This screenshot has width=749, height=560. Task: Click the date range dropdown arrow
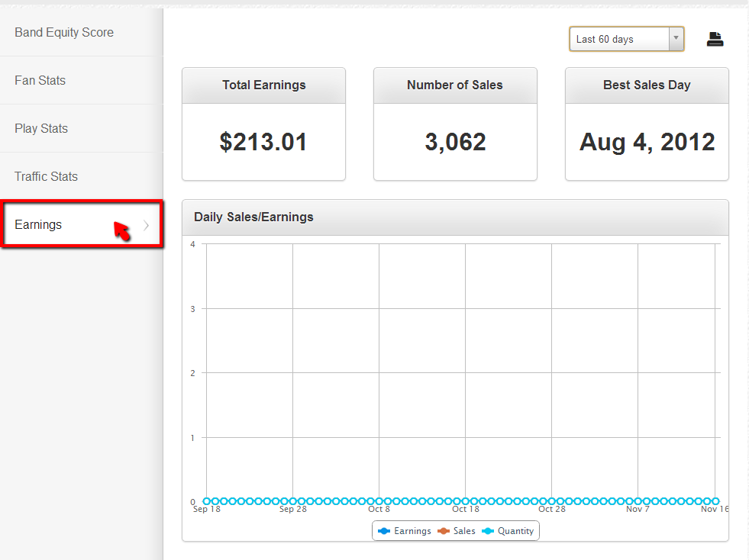(x=676, y=40)
